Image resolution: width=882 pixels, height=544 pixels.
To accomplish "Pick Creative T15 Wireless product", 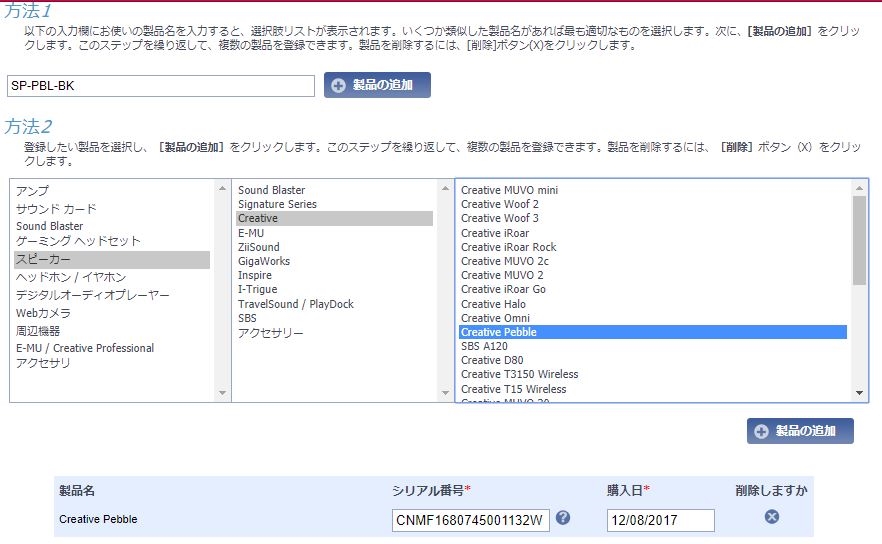I will (x=514, y=389).
